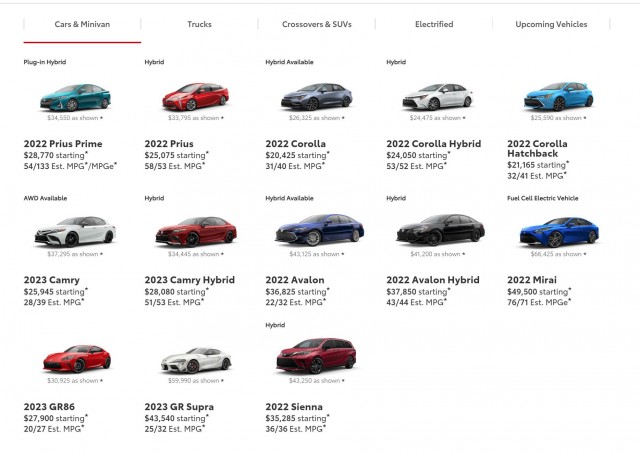Click the $41,200 as shown price note
Viewport: 640px width, 453px height.
pyautogui.click(x=438, y=254)
